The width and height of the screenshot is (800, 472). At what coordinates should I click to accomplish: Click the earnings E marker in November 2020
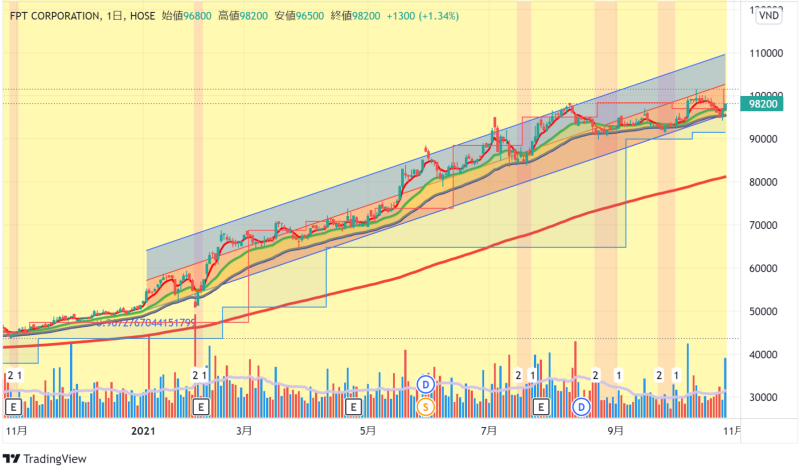pos(13,407)
